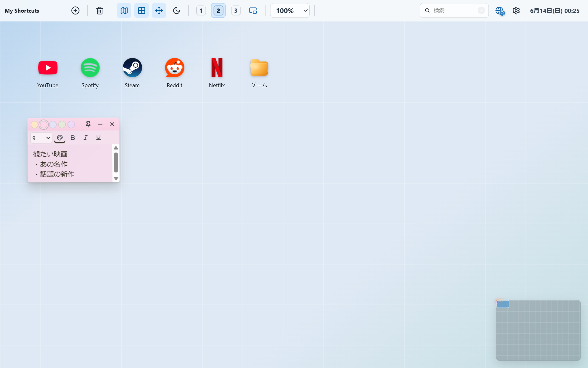Screen dimensions: 588x368
Task: Launch the Netflix shortcut
Action: [x=217, y=68]
